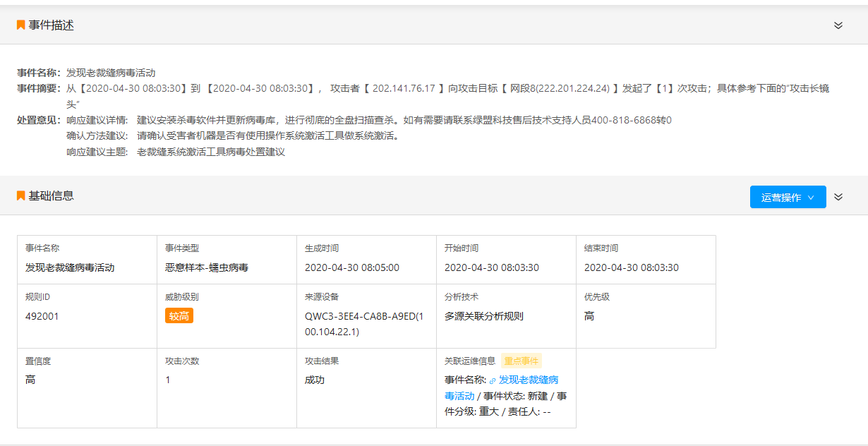This screenshot has height=446, width=868.
Task: Collapse the 基础信息 section with double chevron
Action: pos(838,197)
